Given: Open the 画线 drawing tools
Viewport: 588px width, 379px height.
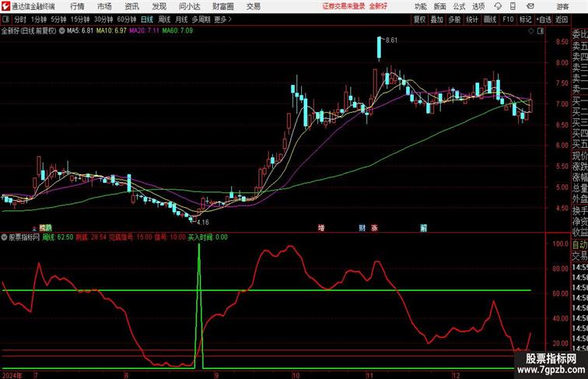Looking at the screenshot, I should point(490,19).
